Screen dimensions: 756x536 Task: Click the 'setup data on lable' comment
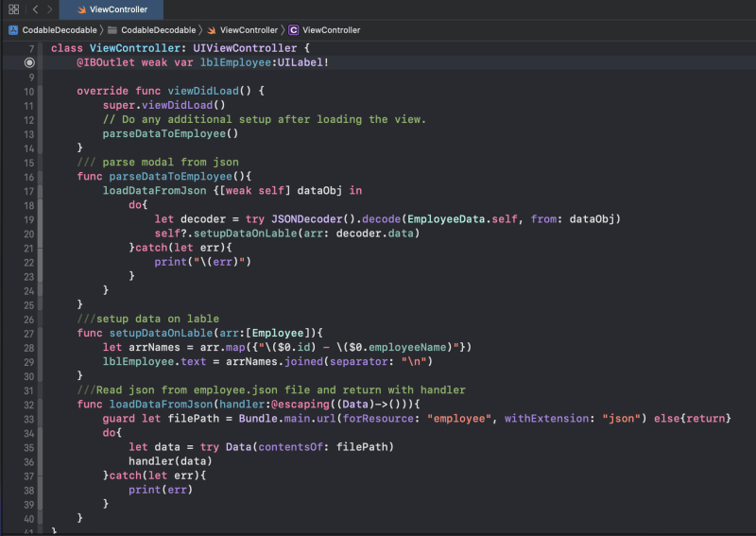pyautogui.click(x=148, y=319)
